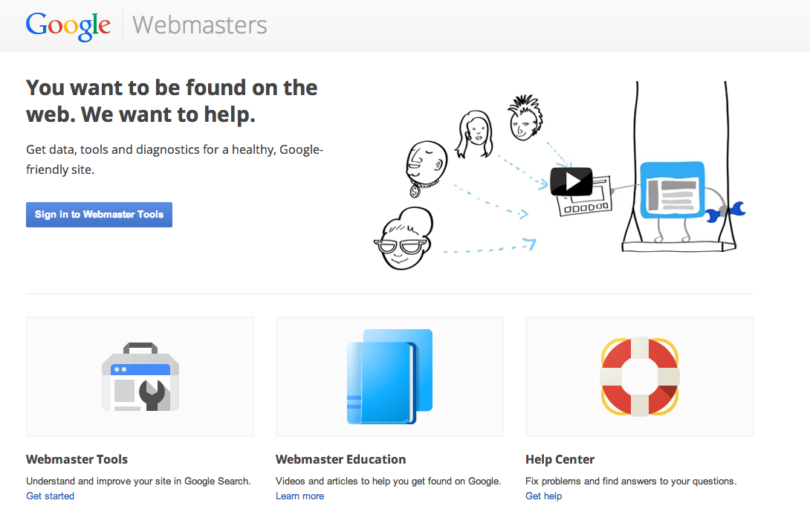Click Sign in to Webmaster Tools button
Image resolution: width=810 pixels, height=532 pixels.
pyautogui.click(x=99, y=214)
